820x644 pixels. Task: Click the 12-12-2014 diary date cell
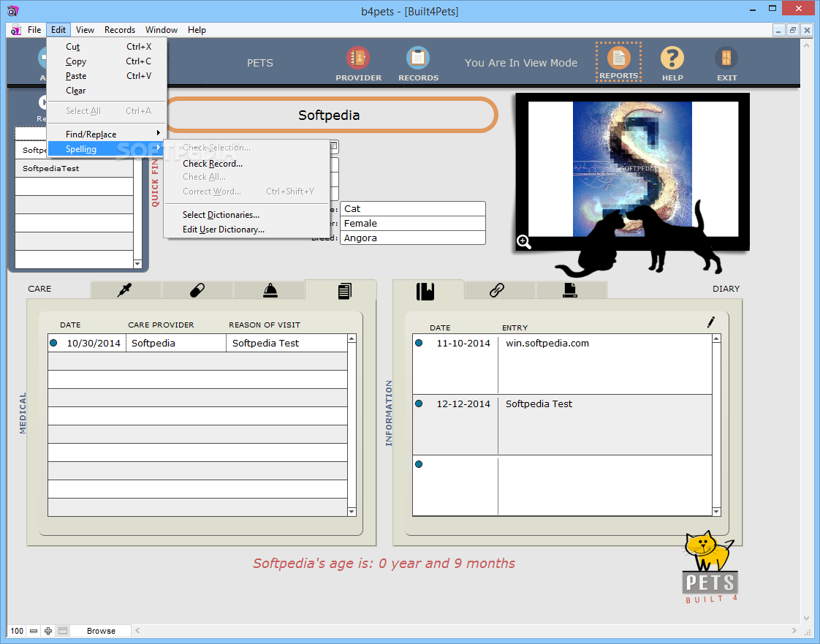(x=463, y=404)
